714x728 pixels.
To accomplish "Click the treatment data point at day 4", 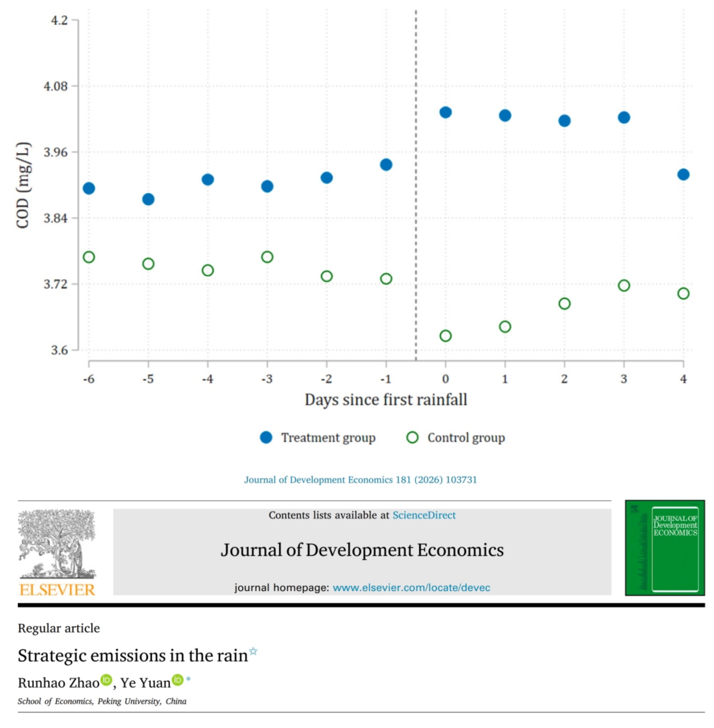I will click(x=683, y=175).
